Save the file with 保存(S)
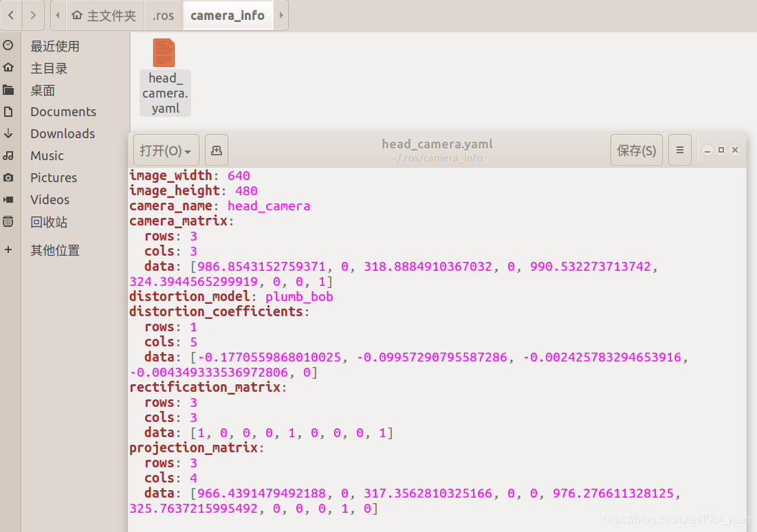 pyautogui.click(x=636, y=151)
